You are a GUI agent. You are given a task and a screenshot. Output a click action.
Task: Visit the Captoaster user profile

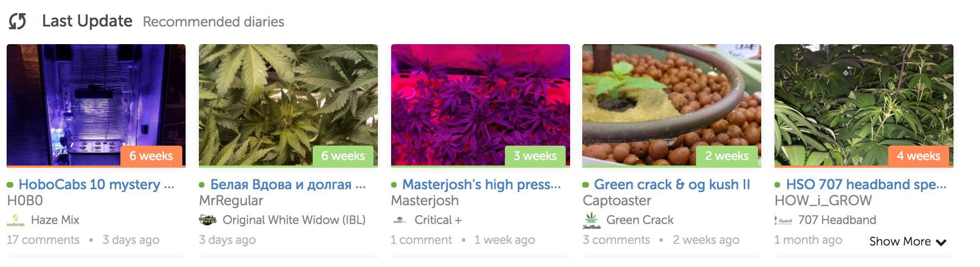(617, 201)
